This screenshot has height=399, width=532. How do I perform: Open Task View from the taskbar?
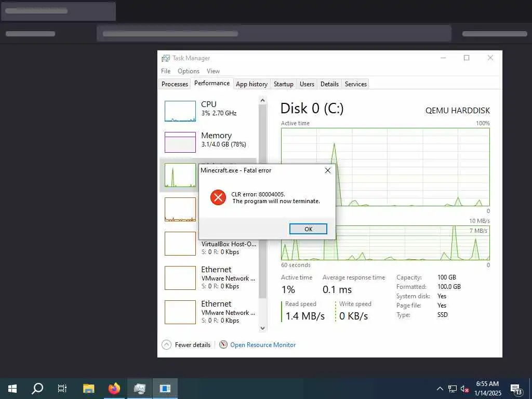click(x=62, y=389)
